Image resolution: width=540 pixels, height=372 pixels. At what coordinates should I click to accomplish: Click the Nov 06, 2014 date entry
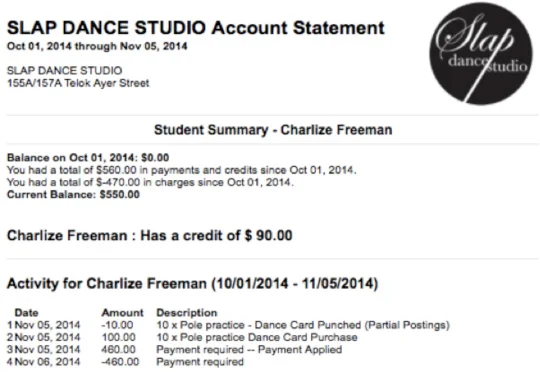48,362
